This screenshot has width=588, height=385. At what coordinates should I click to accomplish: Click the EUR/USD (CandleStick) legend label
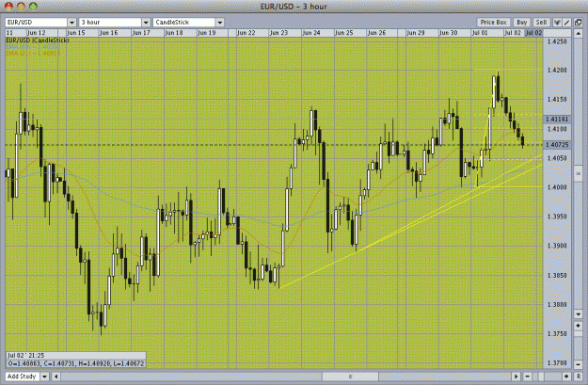[37, 40]
